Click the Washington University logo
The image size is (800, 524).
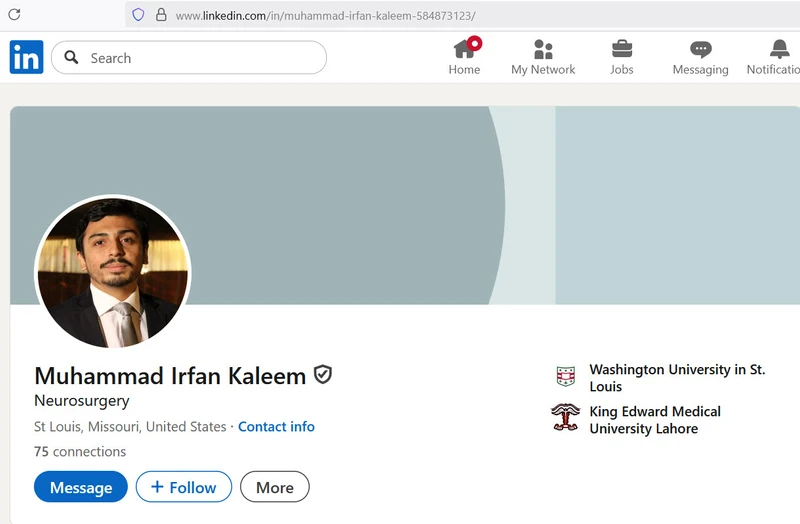(x=566, y=377)
